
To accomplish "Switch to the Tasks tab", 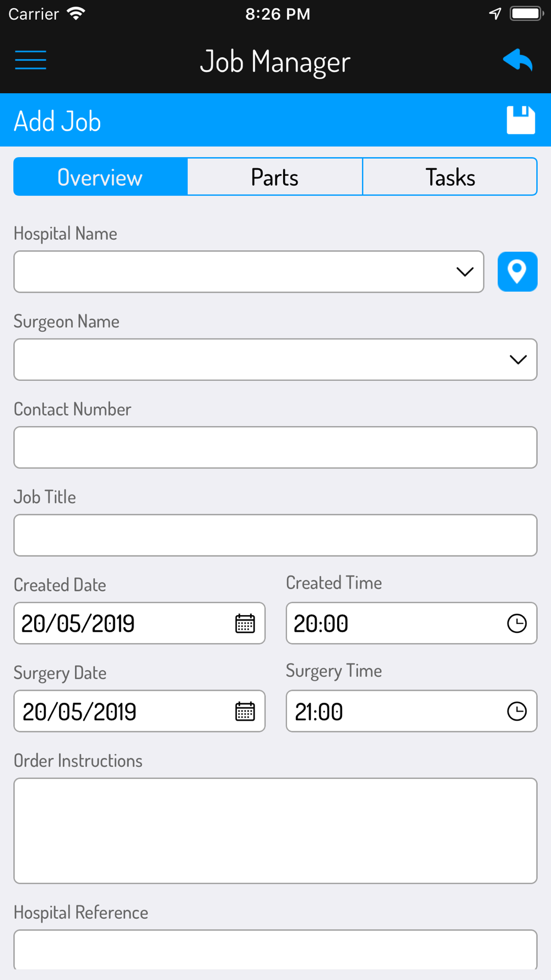I will coord(450,177).
